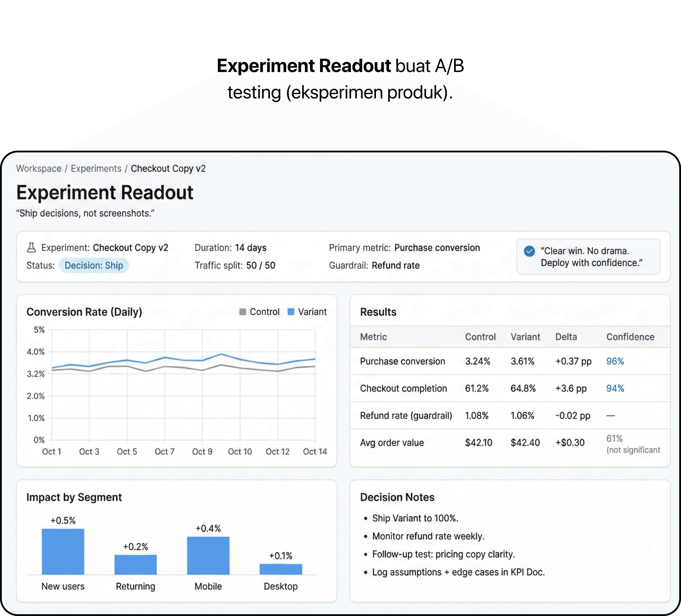The width and height of the screenshot is (681, 616).
Task: Click the Metric column header
Action: point(373,337)
